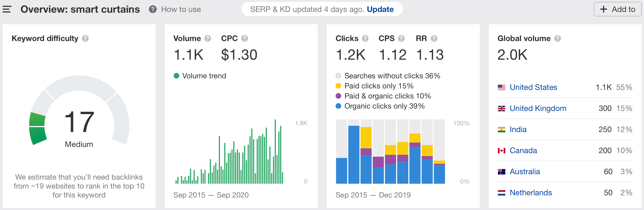Open the Add to button
Viewport: 644px width, 210px height.
coord(618,9)
